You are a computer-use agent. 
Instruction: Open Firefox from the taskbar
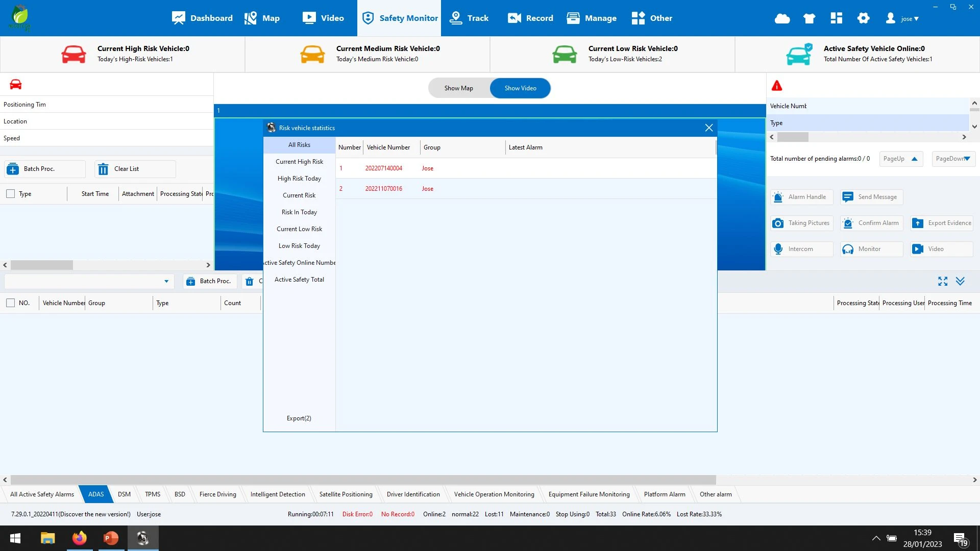click(x=79, y=538)
